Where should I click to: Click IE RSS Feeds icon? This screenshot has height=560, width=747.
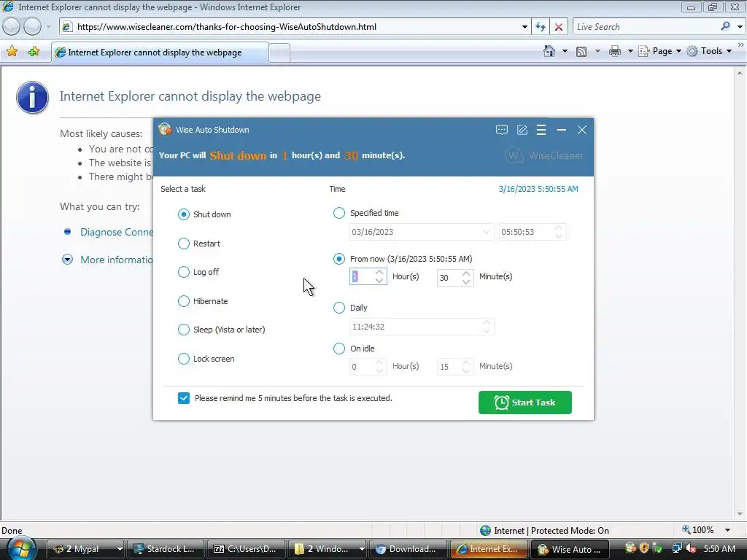581,52
